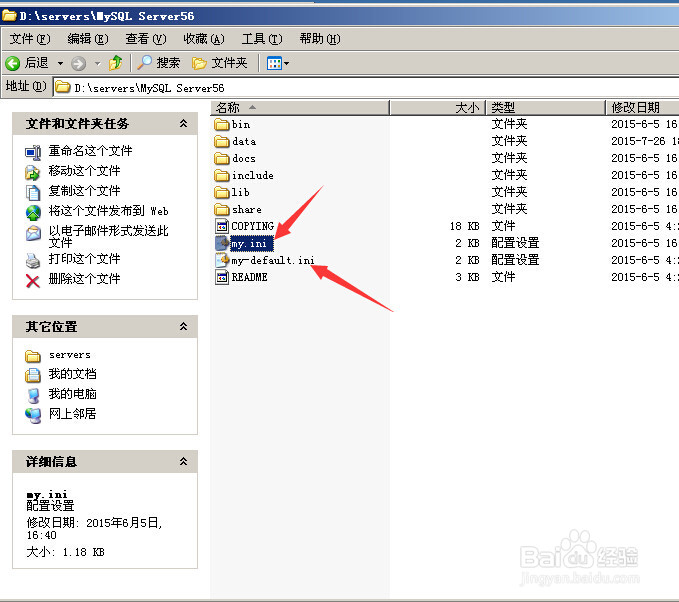Click 将这个文件发布到 Web link
679x602 pixels.
[x=108, y=211]
